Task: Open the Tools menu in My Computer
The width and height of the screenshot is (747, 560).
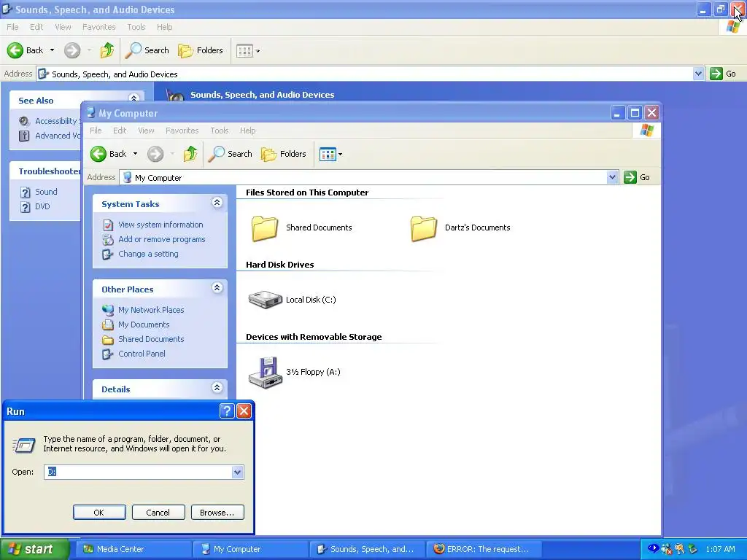Action: [219, 131]
